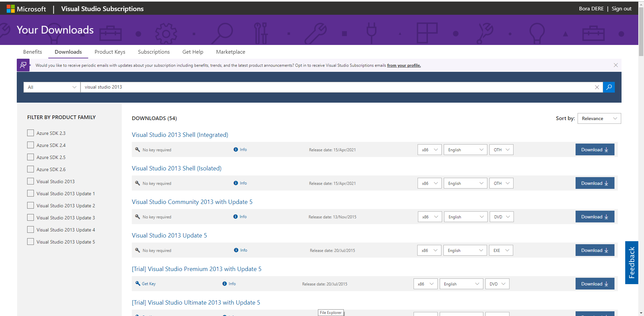This screenshot has height=316, width=644.
Task: Click the Microsoft logo
Action: click(x=26, y=9)
